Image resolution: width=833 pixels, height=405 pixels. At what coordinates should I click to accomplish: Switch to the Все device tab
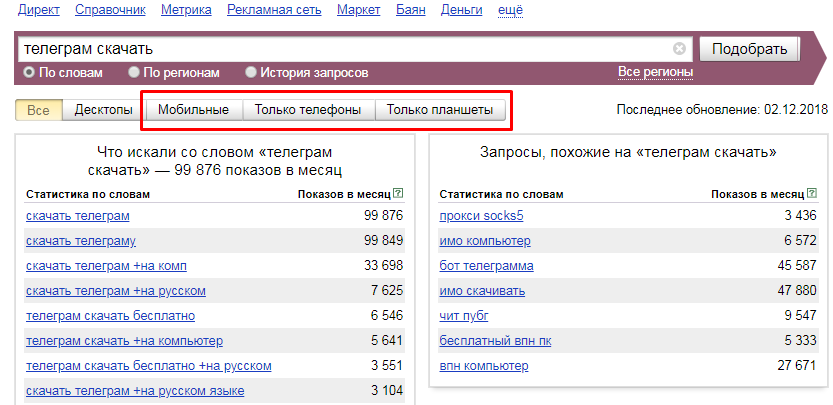(38, 110)
